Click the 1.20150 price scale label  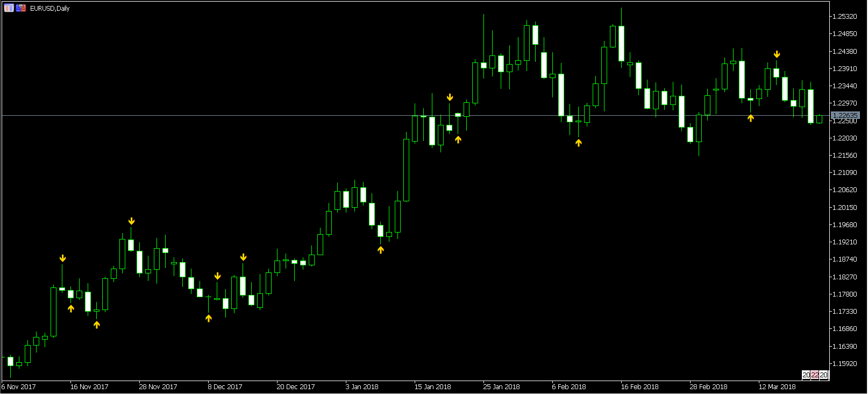tap(844, 208)
